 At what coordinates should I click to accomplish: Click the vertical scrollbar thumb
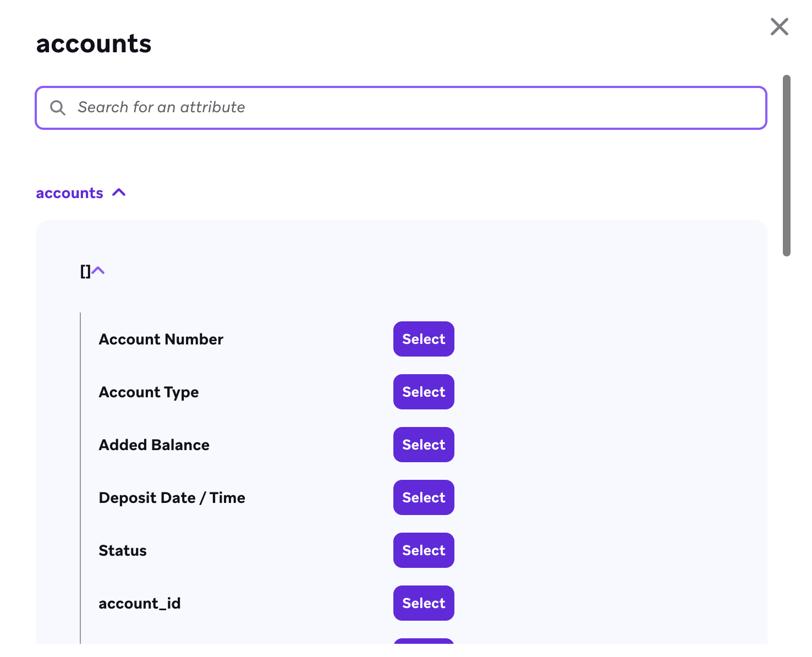[x=787, y=166]
